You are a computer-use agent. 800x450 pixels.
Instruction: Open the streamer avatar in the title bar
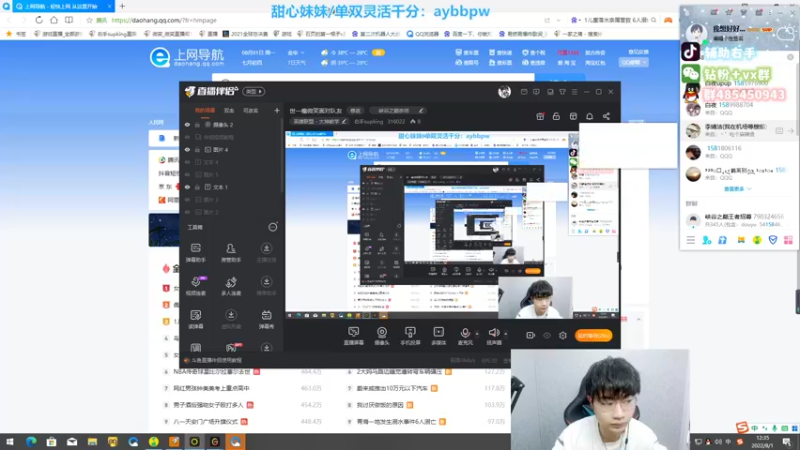(x=504, y=91)
